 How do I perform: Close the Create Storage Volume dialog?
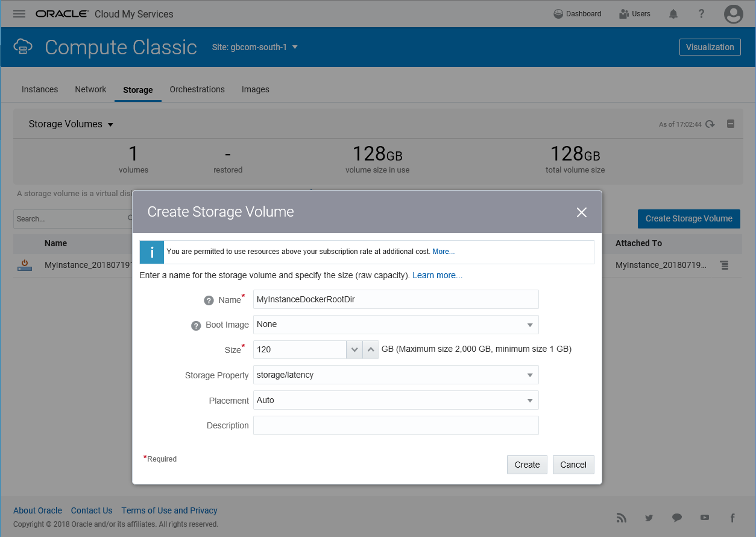[x=581, y=212]
